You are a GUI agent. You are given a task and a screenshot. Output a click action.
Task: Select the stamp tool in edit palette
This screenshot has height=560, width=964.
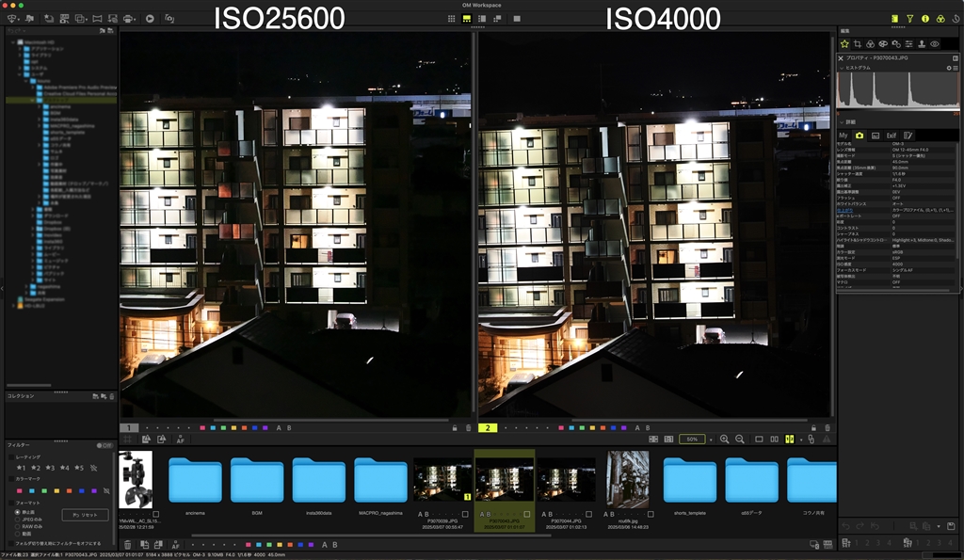pyautogui.click(x=922, y=44)
